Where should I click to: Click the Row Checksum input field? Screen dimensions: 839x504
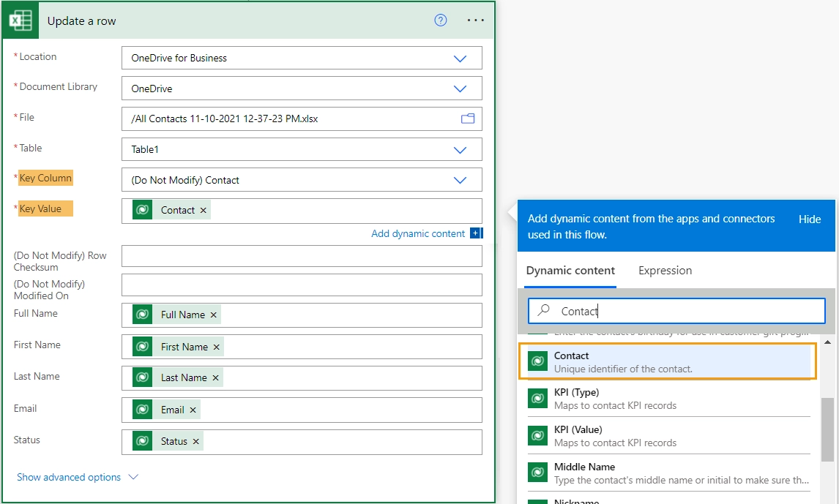[302, 256]
